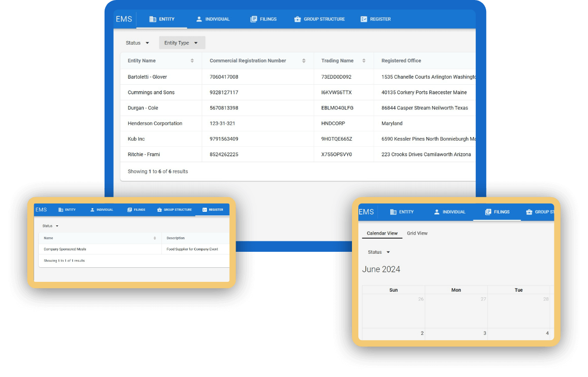
Task: Click the building icon beside Entity in the large window
Action: coord(153,19)
